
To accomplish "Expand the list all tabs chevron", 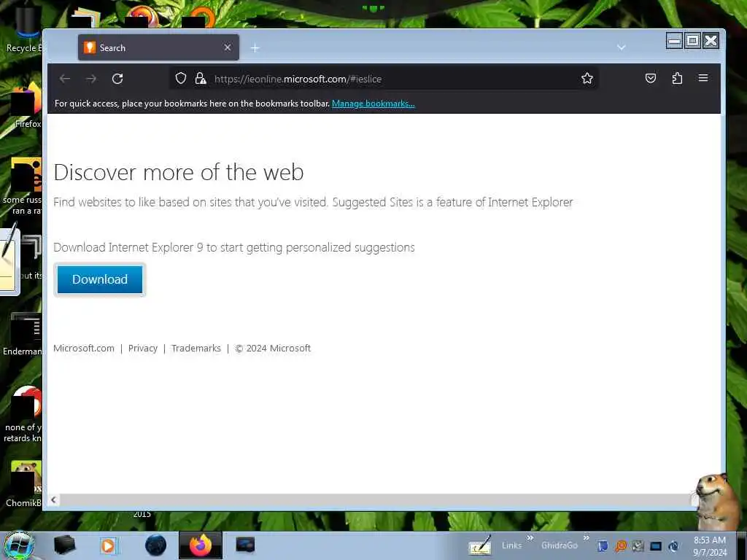I will [x=621, y=47].
